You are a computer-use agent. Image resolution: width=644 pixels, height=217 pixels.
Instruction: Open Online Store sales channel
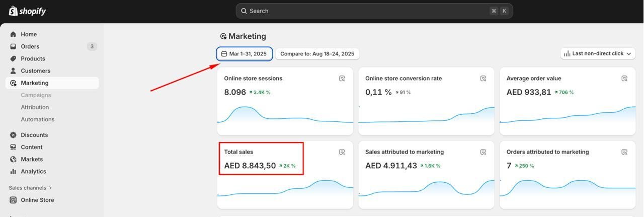click(x=52, y=200)
